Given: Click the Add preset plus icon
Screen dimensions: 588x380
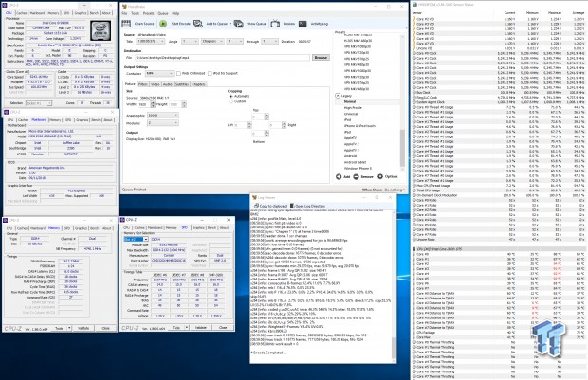Looking at the screenshot, I should tap(339, 176).
